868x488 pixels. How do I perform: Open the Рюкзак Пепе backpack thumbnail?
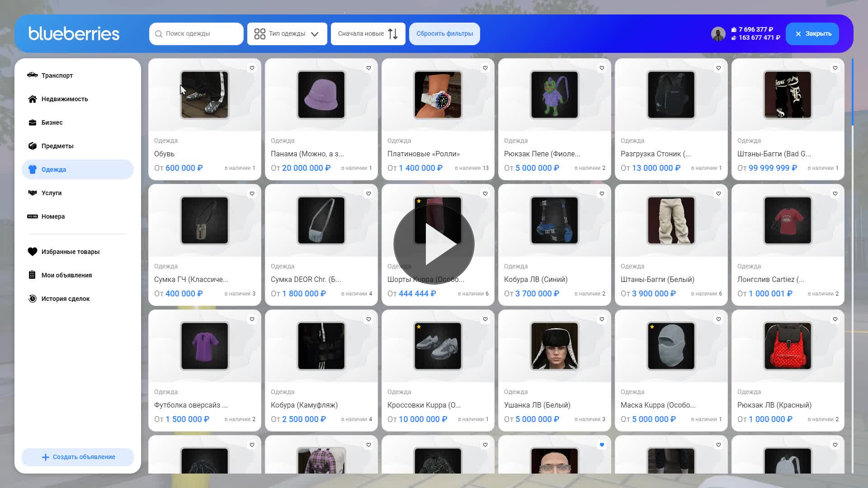[555, 95]
